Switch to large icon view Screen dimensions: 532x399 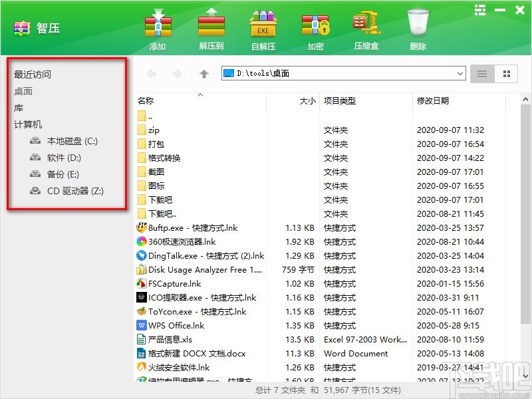[x=506, y=74]
